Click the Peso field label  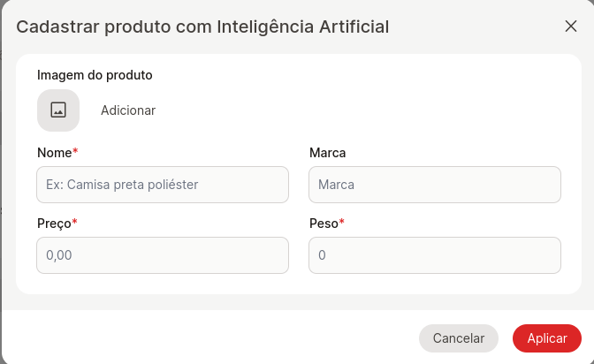coord(324,224)
